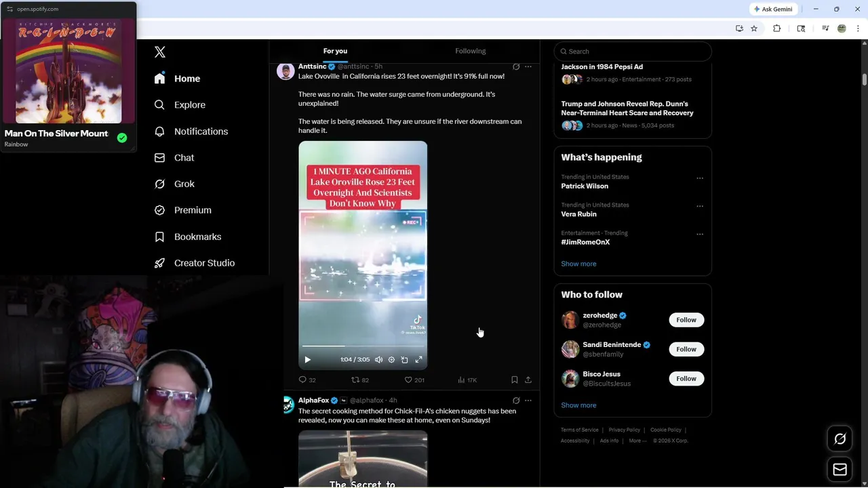The image size is (868, 488).
Task: Enter fullscreen on the video
Action: (418, 360)
